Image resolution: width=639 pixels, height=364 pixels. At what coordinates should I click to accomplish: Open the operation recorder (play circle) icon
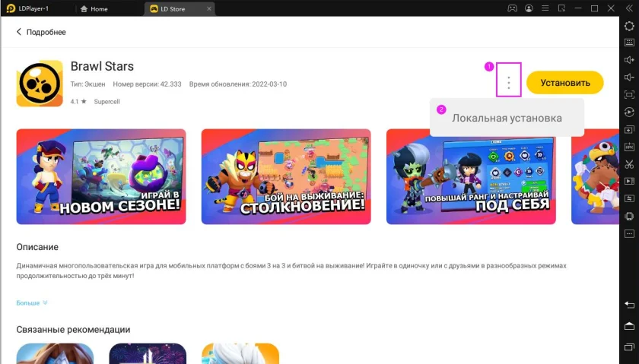[x=629, y=112]
